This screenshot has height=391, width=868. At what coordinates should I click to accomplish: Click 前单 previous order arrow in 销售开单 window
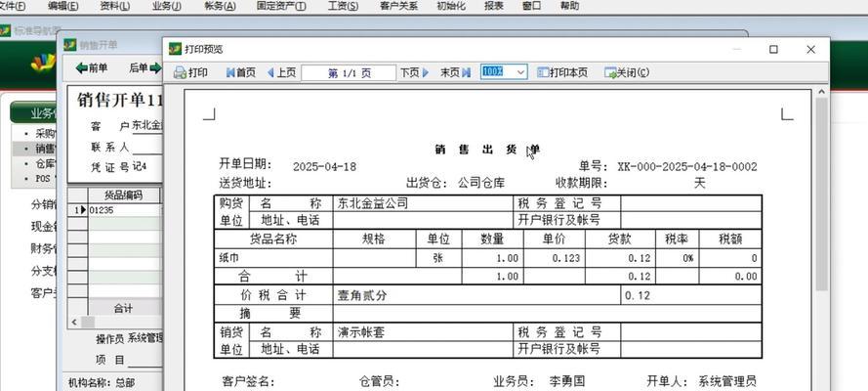pos(81,68)
